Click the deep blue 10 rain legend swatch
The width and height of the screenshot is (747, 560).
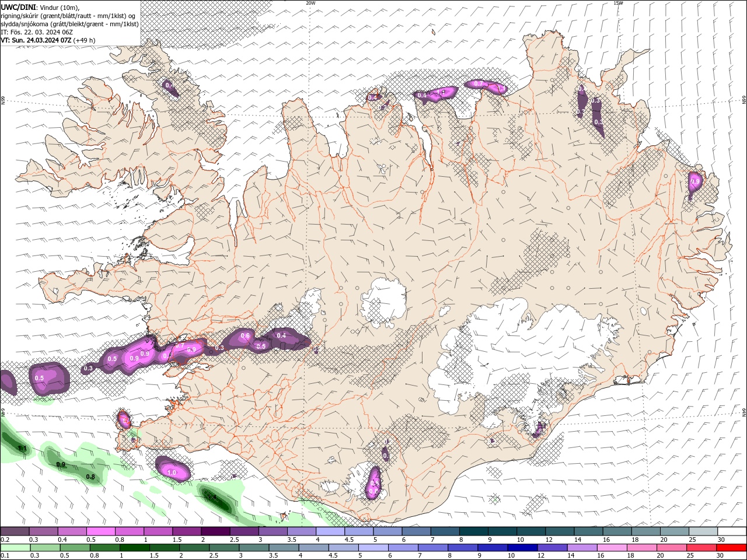click(x=522, y=548)
